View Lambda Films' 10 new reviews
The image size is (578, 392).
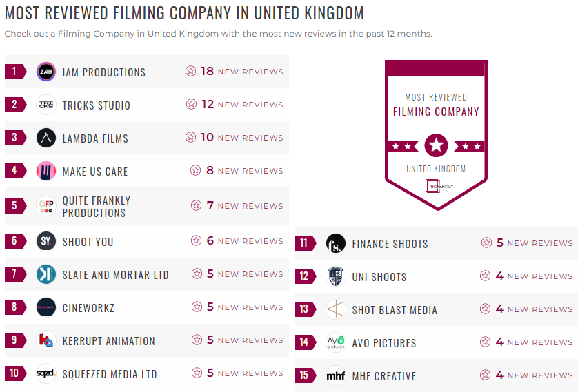tap(241, 138)
